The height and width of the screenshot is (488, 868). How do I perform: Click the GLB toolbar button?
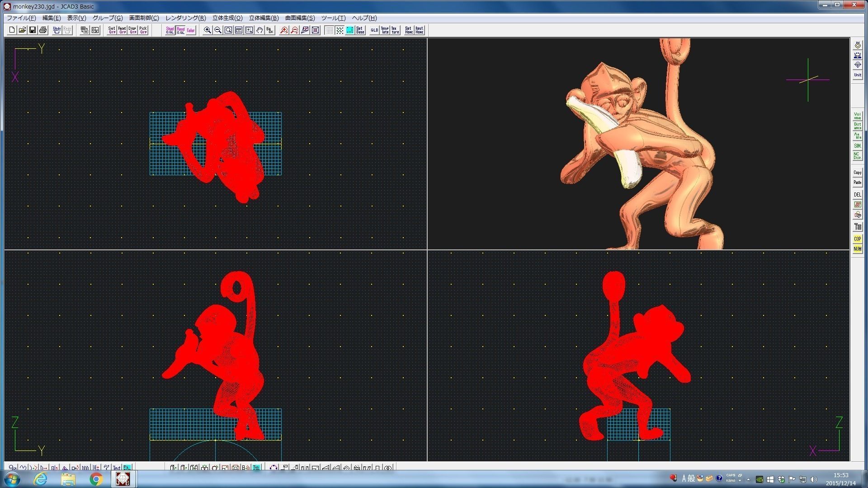[374, 30]
